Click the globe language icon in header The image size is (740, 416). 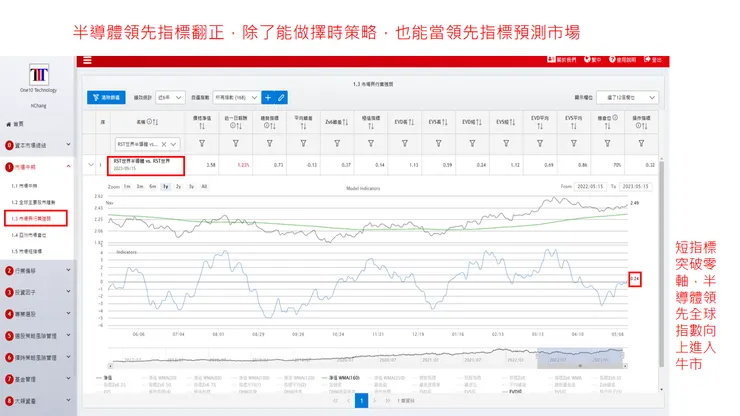(x=587, y=59)
